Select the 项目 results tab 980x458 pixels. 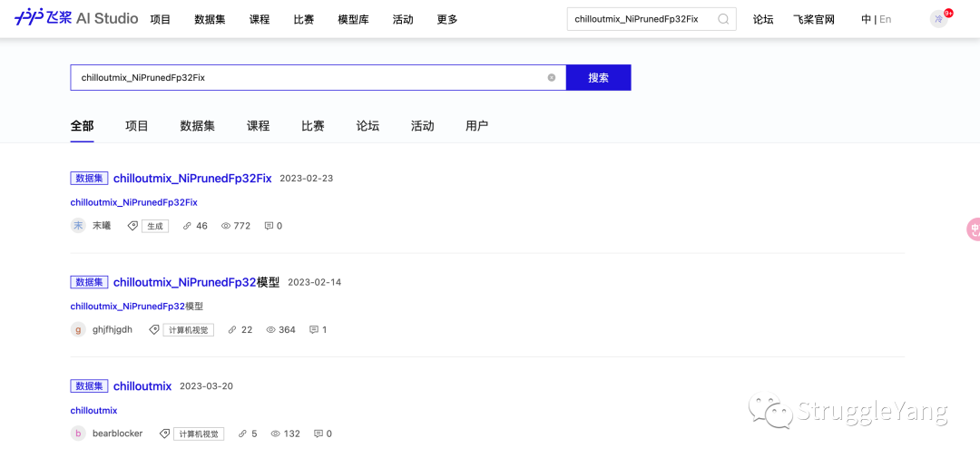137,125
